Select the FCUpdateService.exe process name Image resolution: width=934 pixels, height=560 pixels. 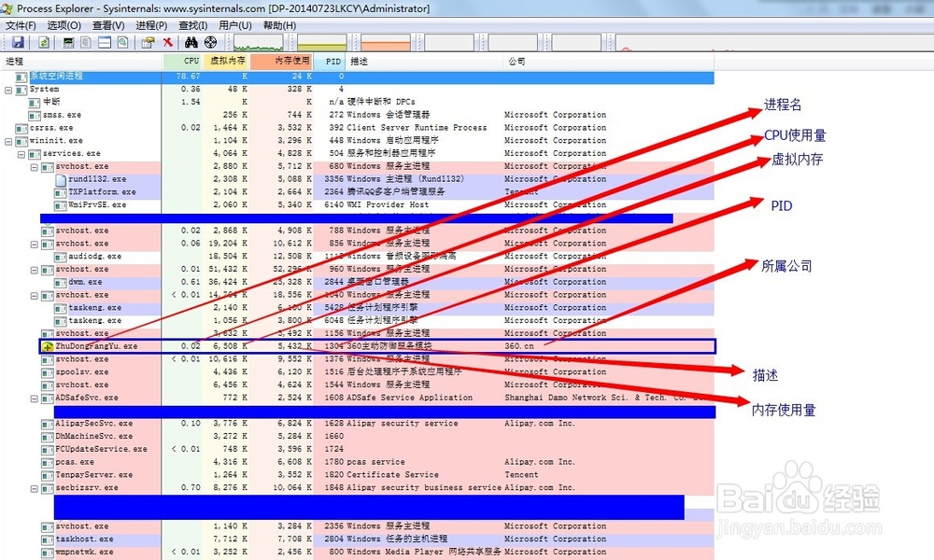(x=101, y=449)
